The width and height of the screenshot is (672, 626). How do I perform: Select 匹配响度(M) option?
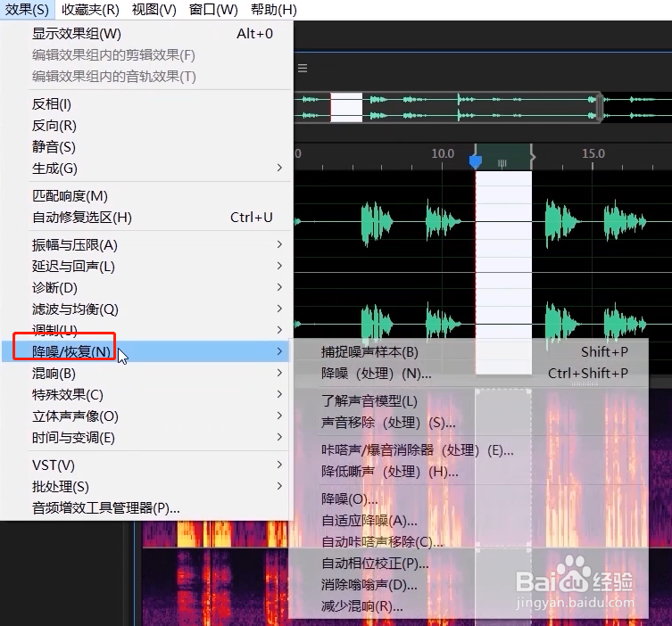[x=146, y=195]
